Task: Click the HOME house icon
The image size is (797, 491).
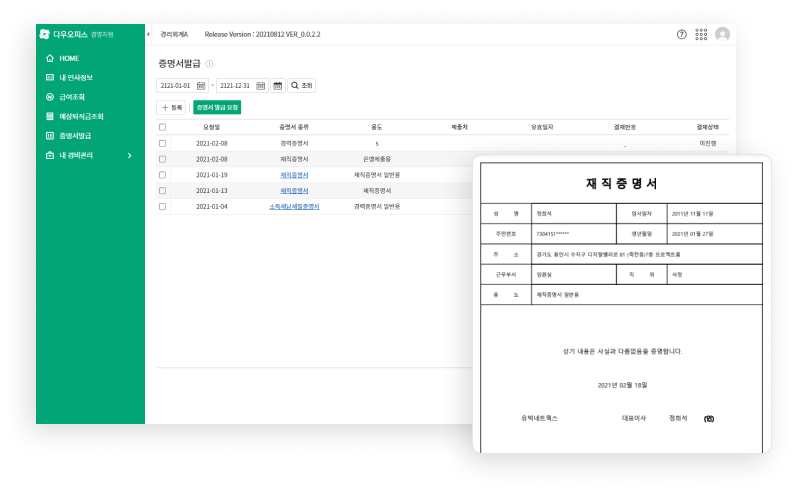Action: [50, 58]
